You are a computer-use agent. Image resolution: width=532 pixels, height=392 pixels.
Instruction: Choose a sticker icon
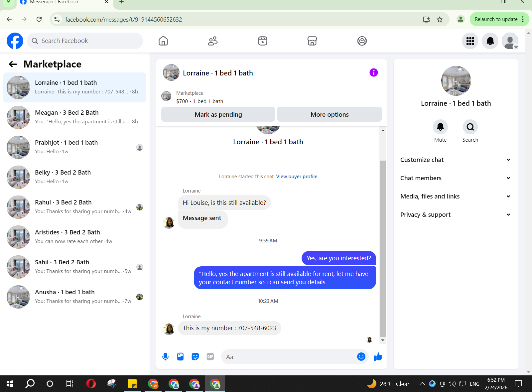click(195, 357)
